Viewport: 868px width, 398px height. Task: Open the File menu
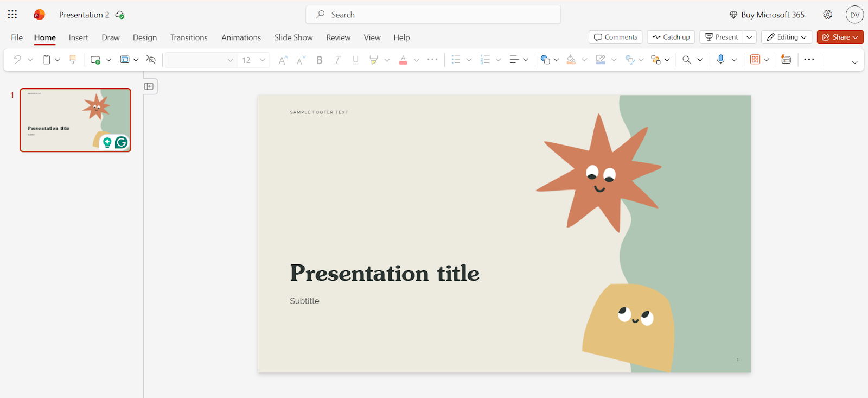click(17, 37)
